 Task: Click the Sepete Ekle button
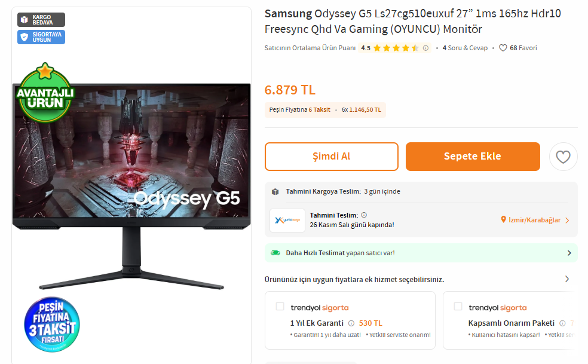click(x=473, y=157)
